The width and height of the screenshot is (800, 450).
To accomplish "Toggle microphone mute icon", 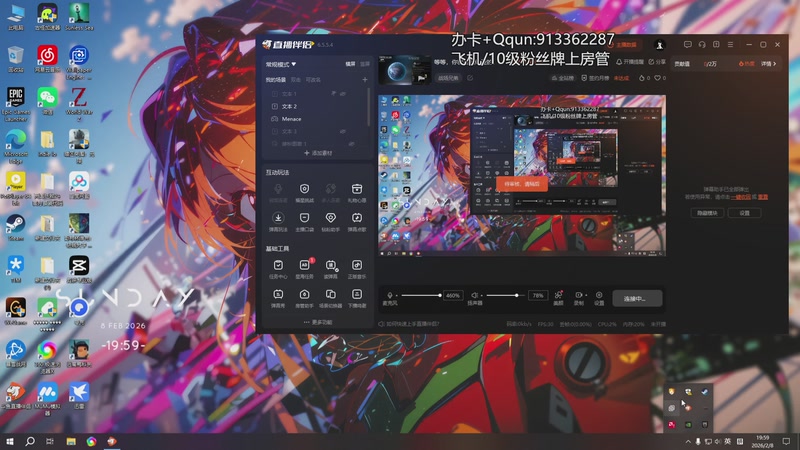I will (x=390, y=295).
